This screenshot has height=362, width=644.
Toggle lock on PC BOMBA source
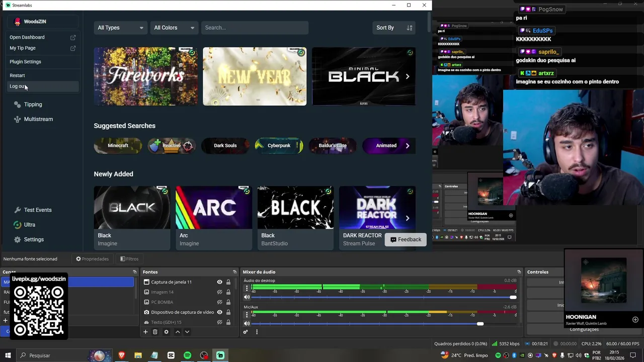pyautogui.click(x=228, y=302)
